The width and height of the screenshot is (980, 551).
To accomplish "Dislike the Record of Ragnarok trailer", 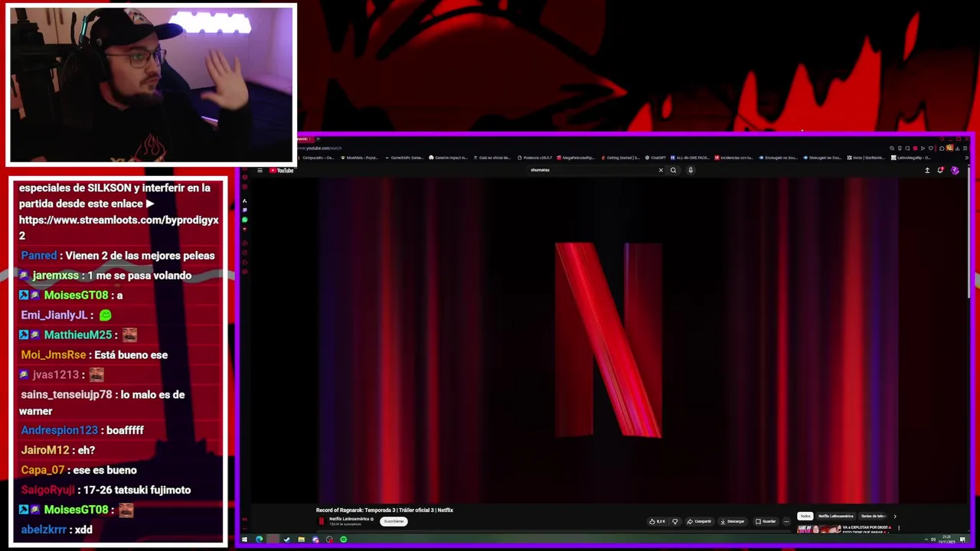I will (x=675, y=521).
